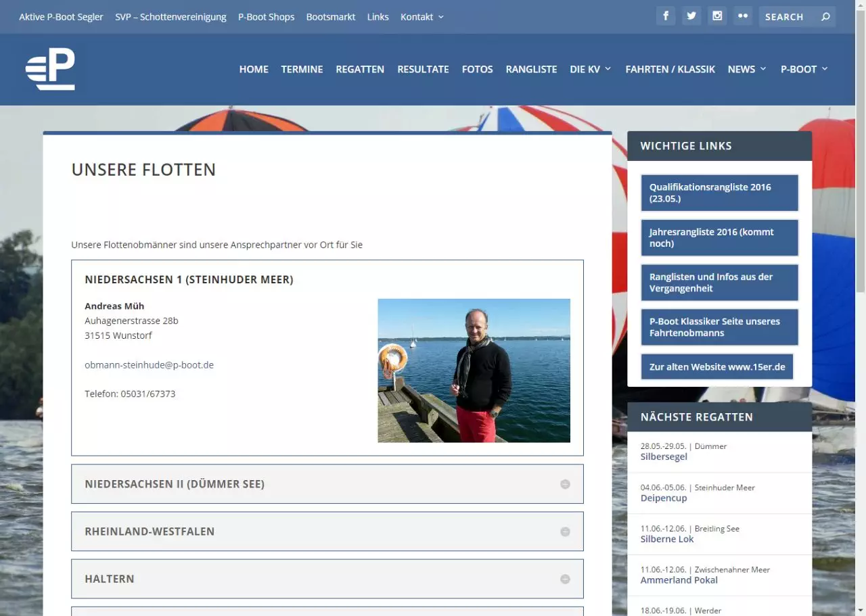Click the 18.06.-19.06. | Werder text

click(681, 611)
